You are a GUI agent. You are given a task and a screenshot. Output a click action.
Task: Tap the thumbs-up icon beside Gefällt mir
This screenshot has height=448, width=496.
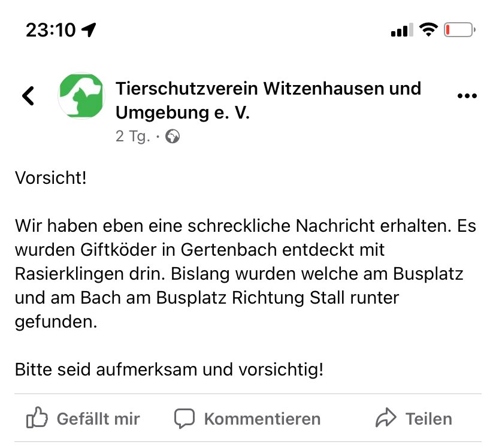point(38,418)
